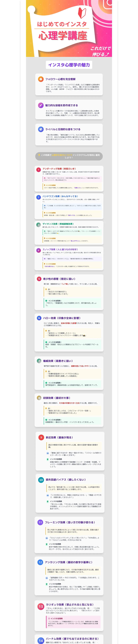Screen dimensions: 138x644
Task: Click the purple pen icon beside 魅力的な投稿を即作成できる
Action: (41, 105)
